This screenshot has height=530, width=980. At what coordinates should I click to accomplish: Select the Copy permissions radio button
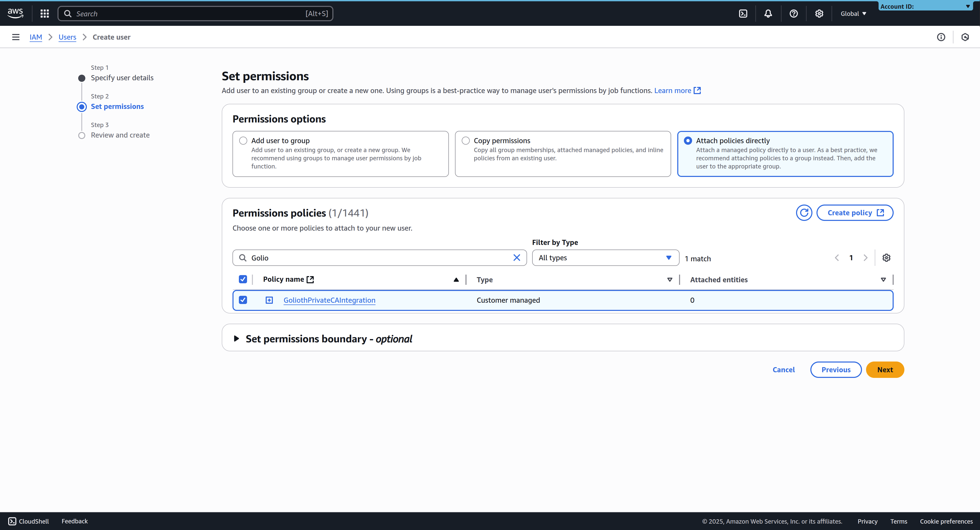[465, 141]
